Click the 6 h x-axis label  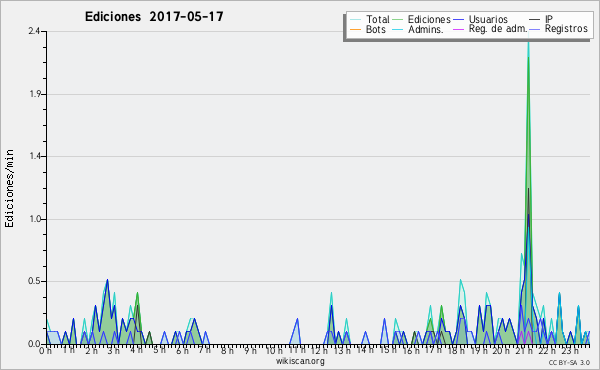[x=182, y=351]
